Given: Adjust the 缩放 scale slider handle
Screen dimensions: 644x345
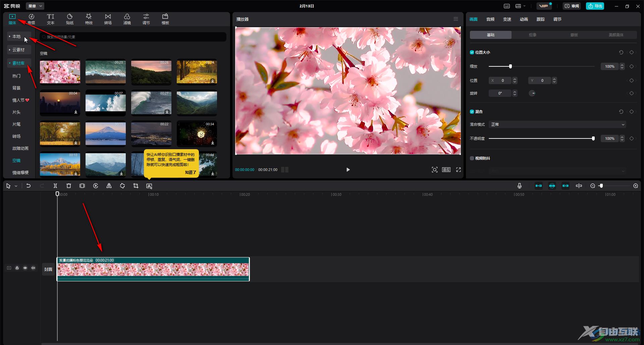Looking at the screenshot, I should [511, 66].
